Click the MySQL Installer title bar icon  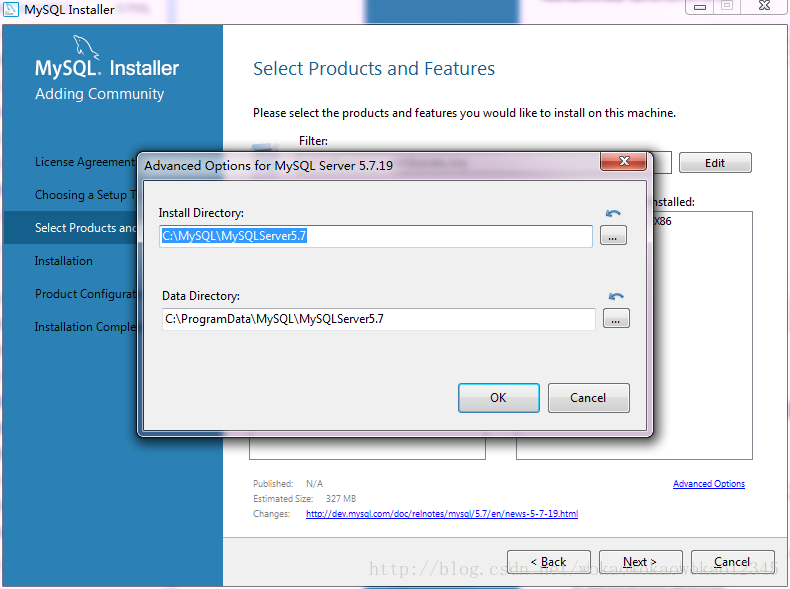pyautogui.click(x=11, y=9)
